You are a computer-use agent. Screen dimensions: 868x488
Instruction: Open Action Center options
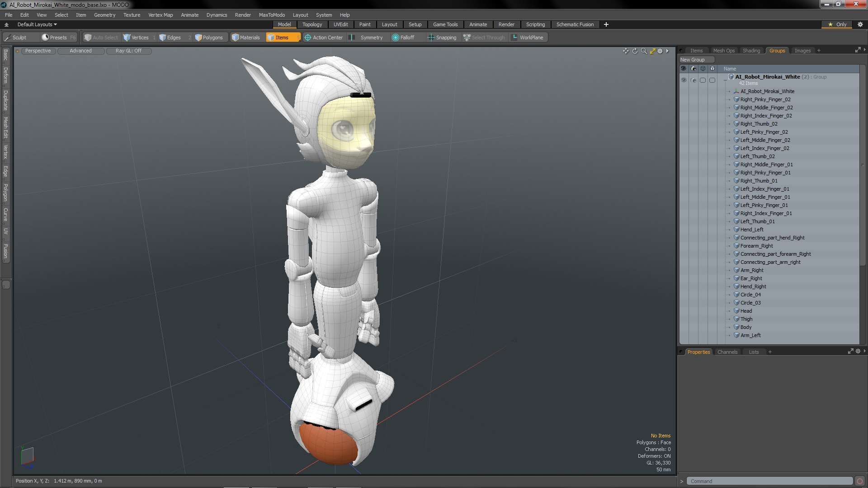[x=324, y=38]
